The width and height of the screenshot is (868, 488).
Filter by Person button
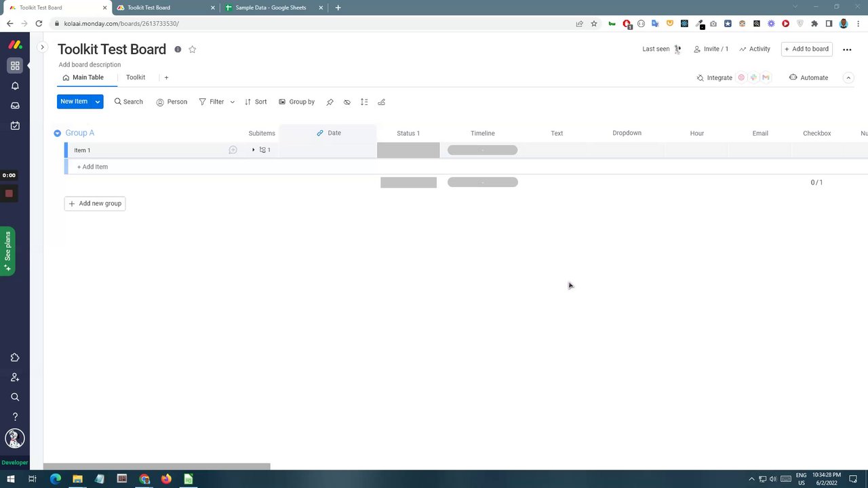pyautogui.click(x=172, y=102)
